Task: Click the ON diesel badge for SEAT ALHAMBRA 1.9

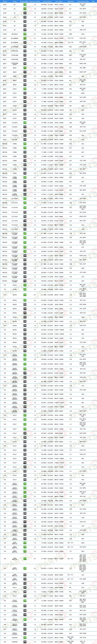Action: tap(25, 43)
